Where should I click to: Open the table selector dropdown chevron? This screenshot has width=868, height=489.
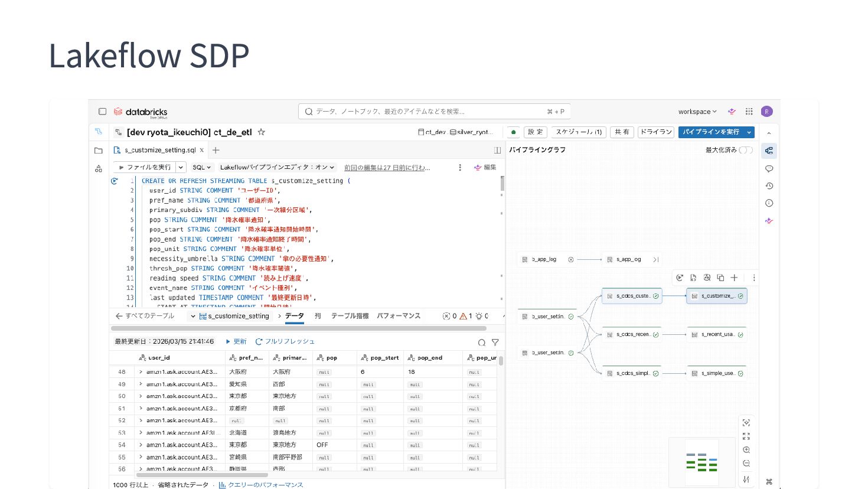coord(192,317)
